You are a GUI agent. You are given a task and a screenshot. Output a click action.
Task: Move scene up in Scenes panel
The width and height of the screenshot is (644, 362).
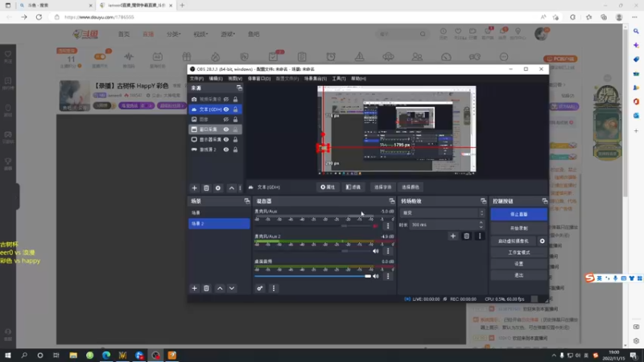point(220,288)
